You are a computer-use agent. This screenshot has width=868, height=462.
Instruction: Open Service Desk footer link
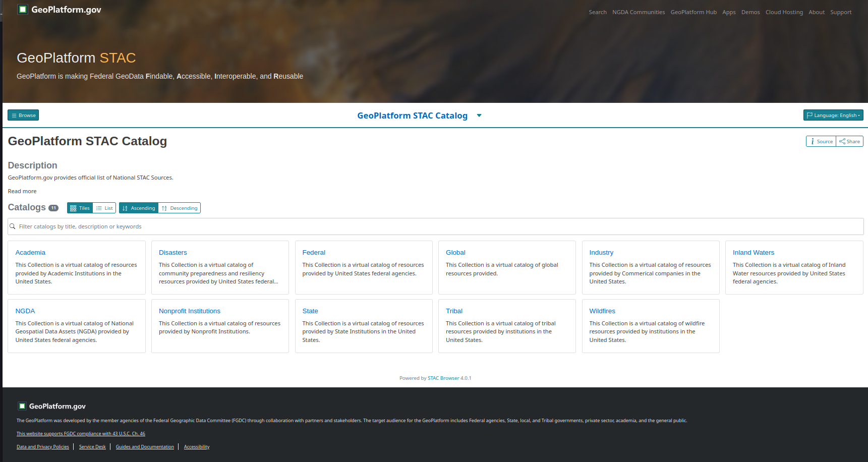pyautogui.click(x=92, y=447)
